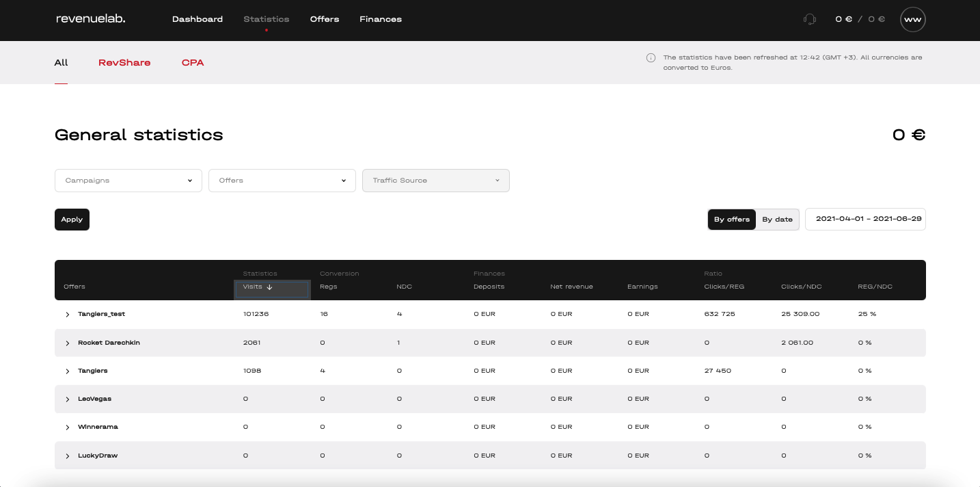Open the support headset icon

pos(810,19)
